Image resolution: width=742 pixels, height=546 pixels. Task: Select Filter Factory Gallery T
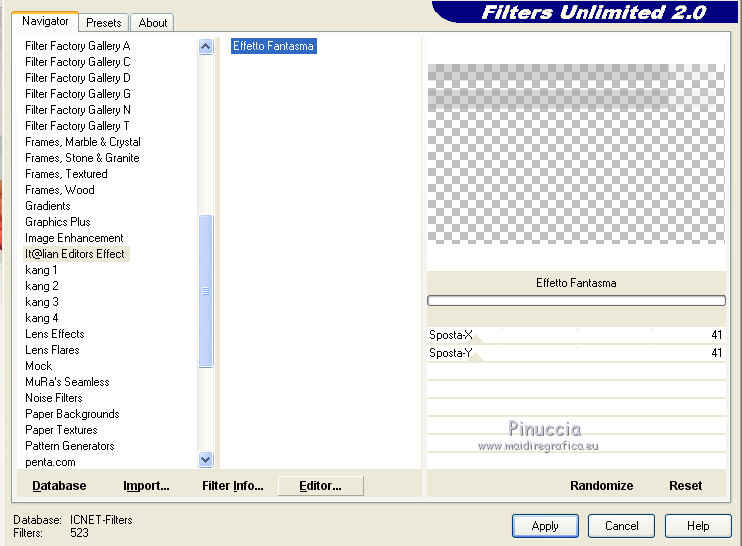[x=77, y=126]
